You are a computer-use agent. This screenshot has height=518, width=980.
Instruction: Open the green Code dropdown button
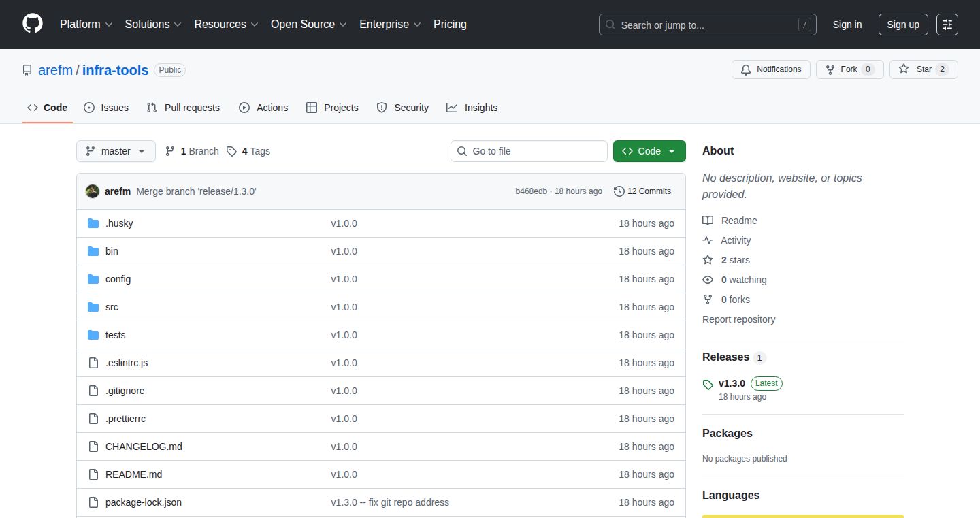(x=649, y=151)
